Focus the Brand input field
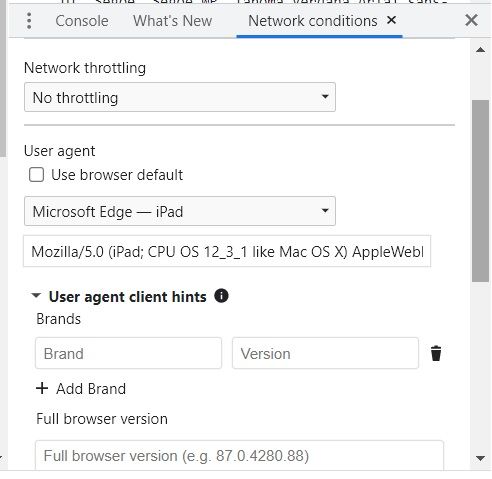This screenshot has width=492, height=479. tap(128, 353)
